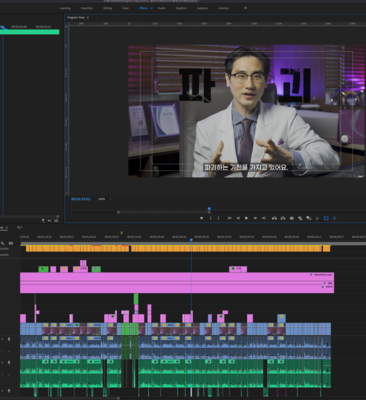Click the Go to In point button
366x400 pixels.
tap(229, 218)
